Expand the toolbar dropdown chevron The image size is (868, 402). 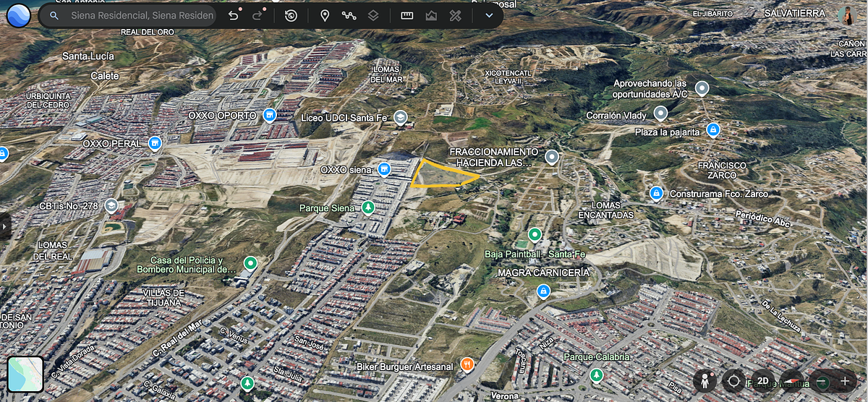tap(489, 15)
